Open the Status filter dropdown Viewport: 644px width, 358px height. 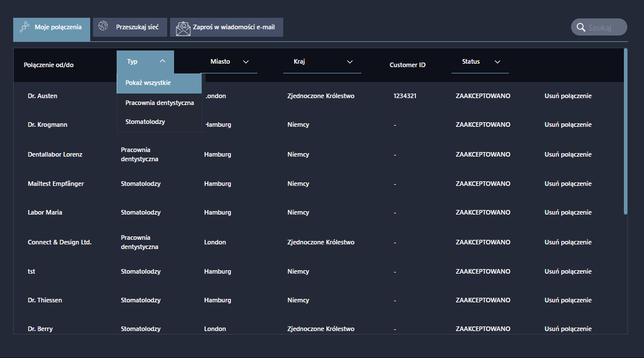point(497,62)
